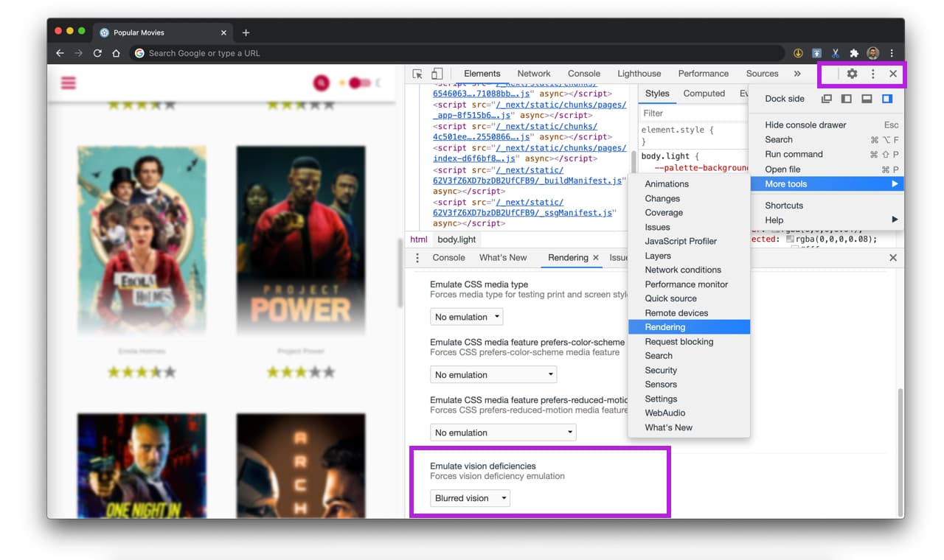The image size is (944, 560).
Task: Select Network conditions in More tools
Action: 689,270
